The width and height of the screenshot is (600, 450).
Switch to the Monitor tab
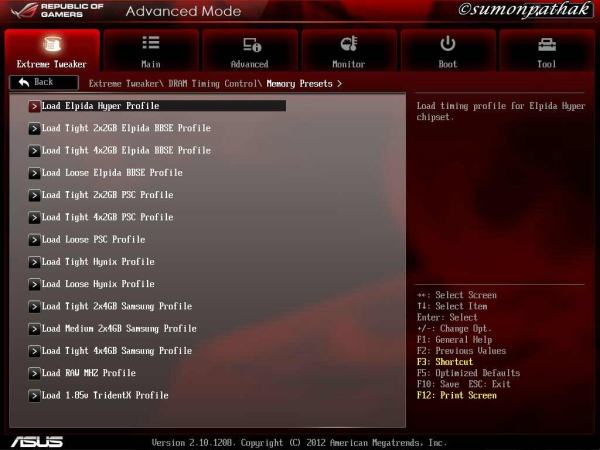tap(349, 50)
